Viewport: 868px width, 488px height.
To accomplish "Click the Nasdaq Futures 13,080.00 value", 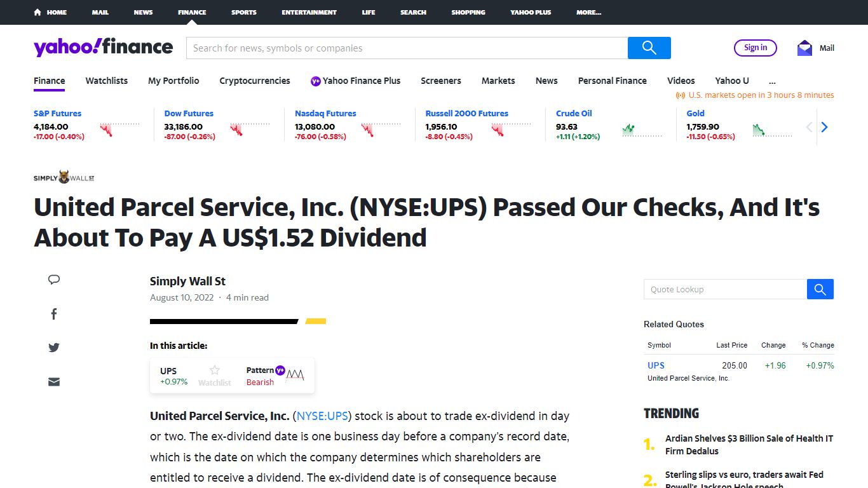I will [x=315, y=126].
